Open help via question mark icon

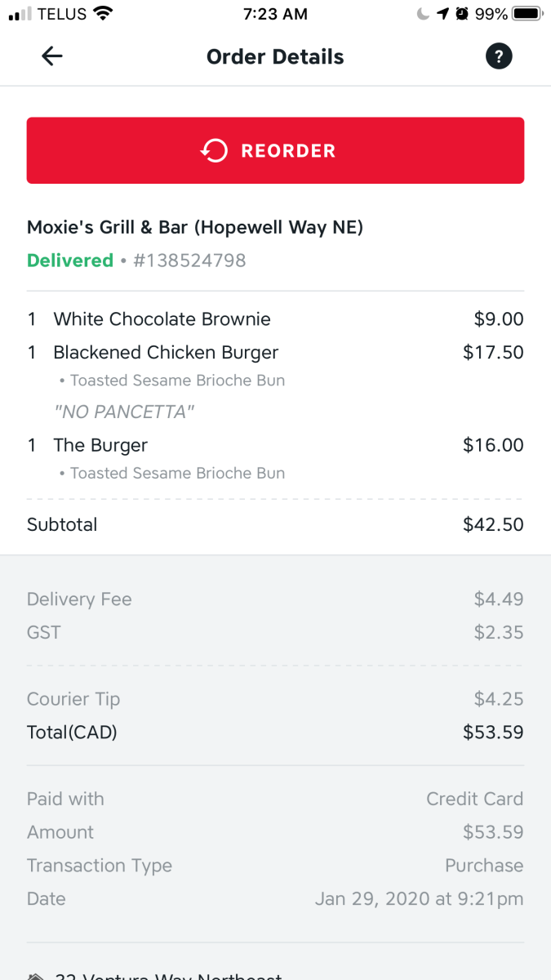coord(499,56)
